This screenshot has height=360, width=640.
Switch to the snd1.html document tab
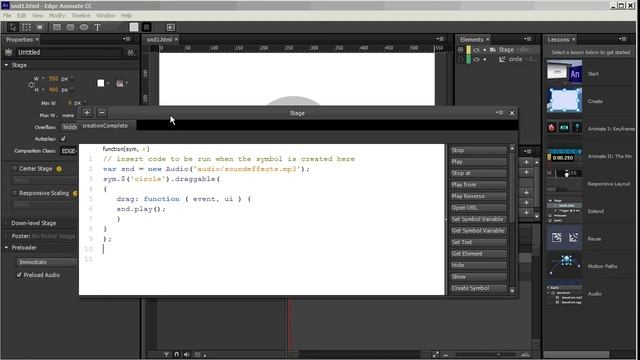pyautogui.click(x=159, y=40)
